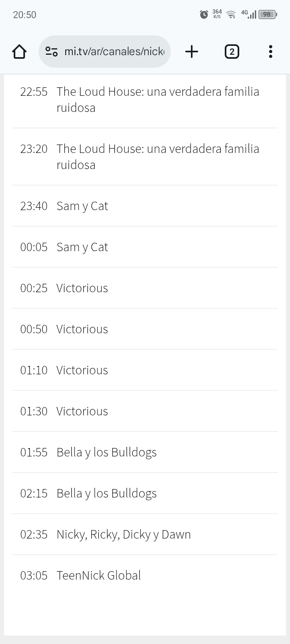
Task: Tap the 4G signal strength icon
Action: coord(249,14)
